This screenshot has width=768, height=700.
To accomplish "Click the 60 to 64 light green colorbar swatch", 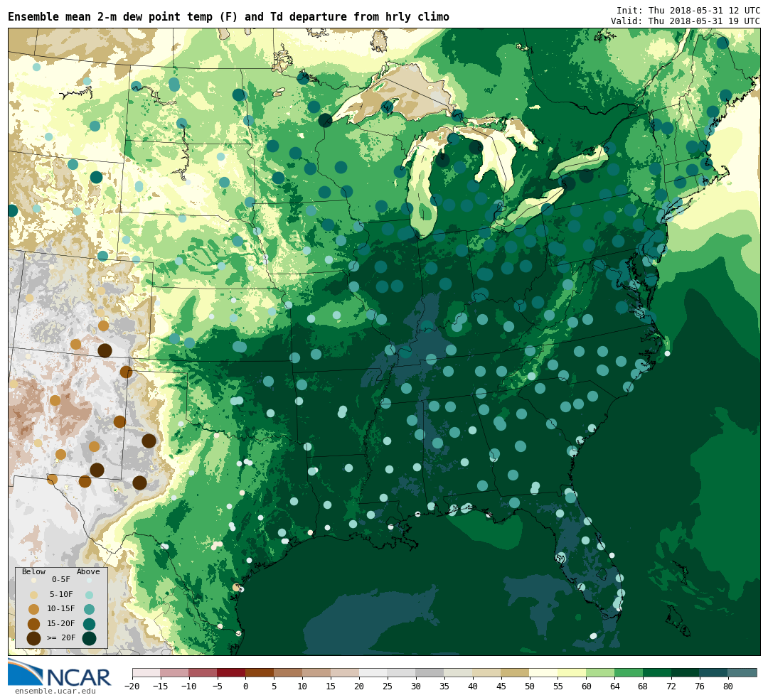I will (600, 672).
